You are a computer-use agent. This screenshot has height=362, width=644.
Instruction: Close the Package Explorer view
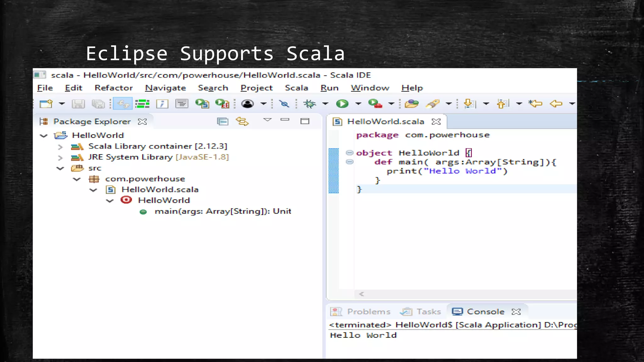click(142, 122)
